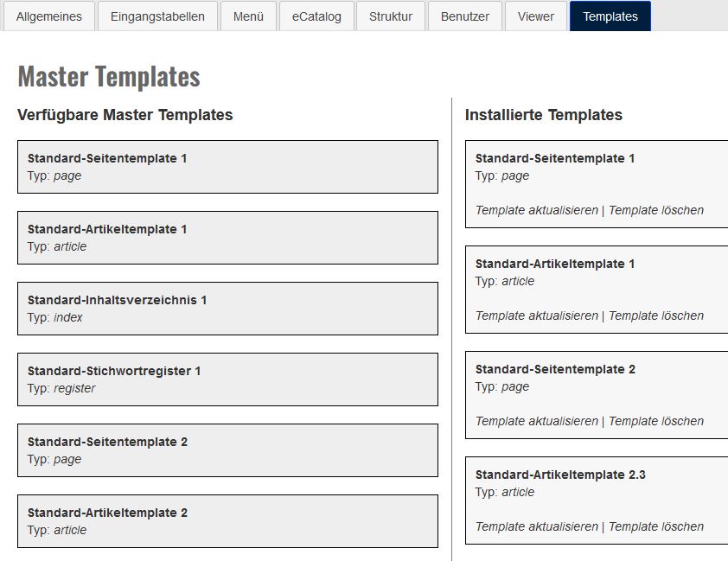Open the Allgemeines tab

point(49,16)
